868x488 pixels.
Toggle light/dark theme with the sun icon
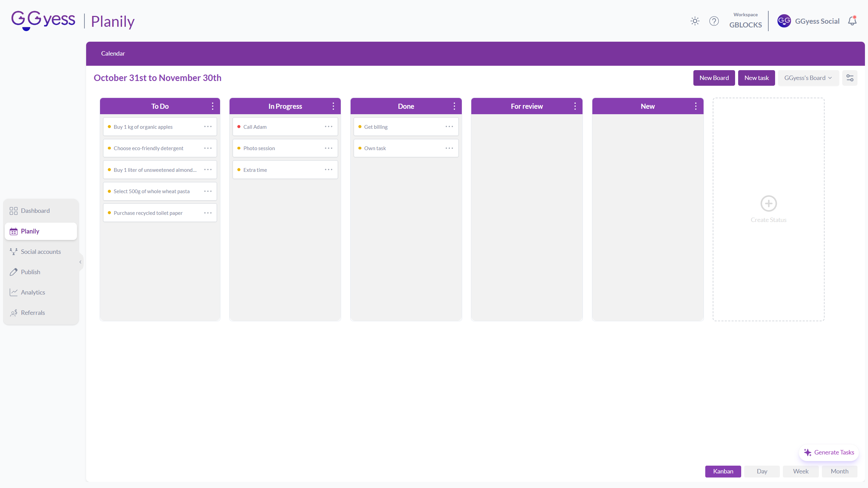coord(695,21)
